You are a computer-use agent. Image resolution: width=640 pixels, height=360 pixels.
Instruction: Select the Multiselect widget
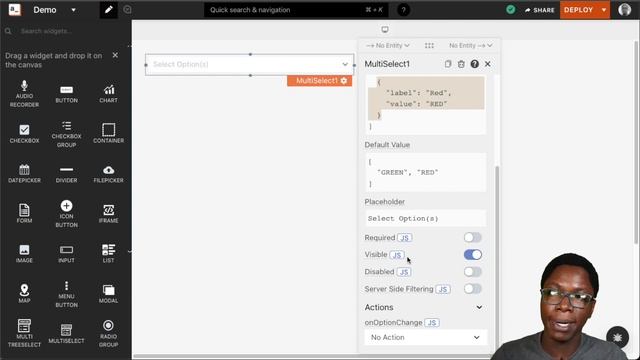click(x=67, y=333)
